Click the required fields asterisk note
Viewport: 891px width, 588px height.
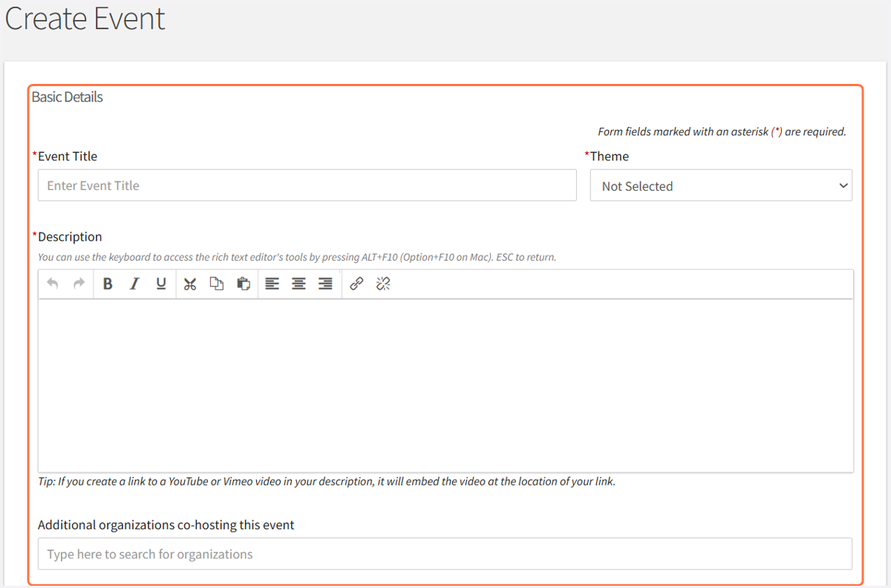722,131
